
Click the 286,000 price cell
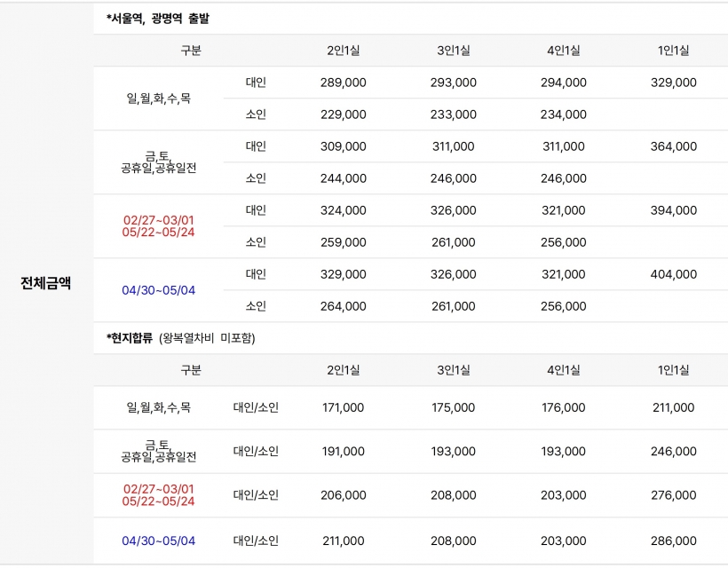tap(673, 540)
